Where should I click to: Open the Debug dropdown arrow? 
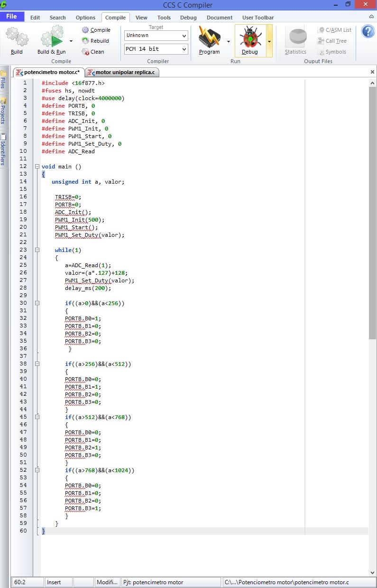pos(269,41)
